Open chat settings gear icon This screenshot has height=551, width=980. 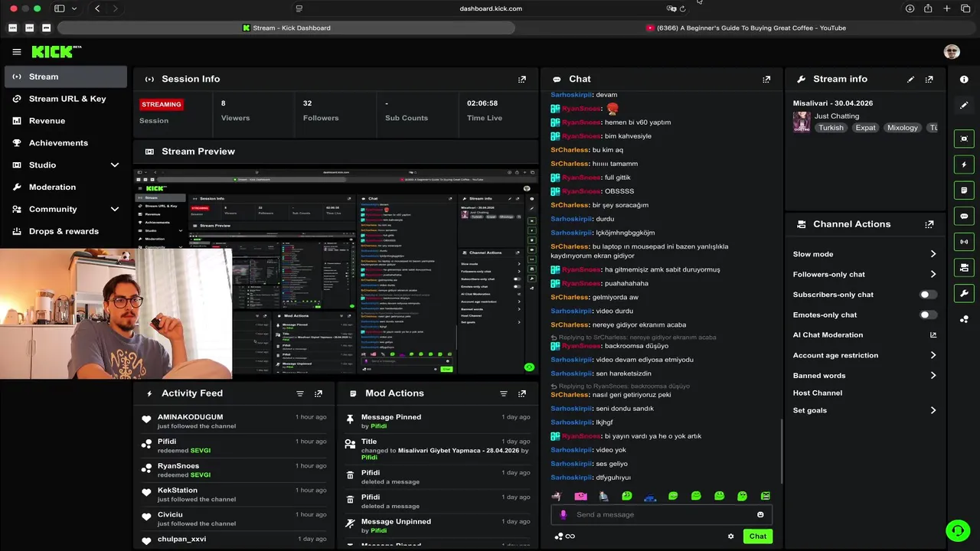[x=731, y=536]
